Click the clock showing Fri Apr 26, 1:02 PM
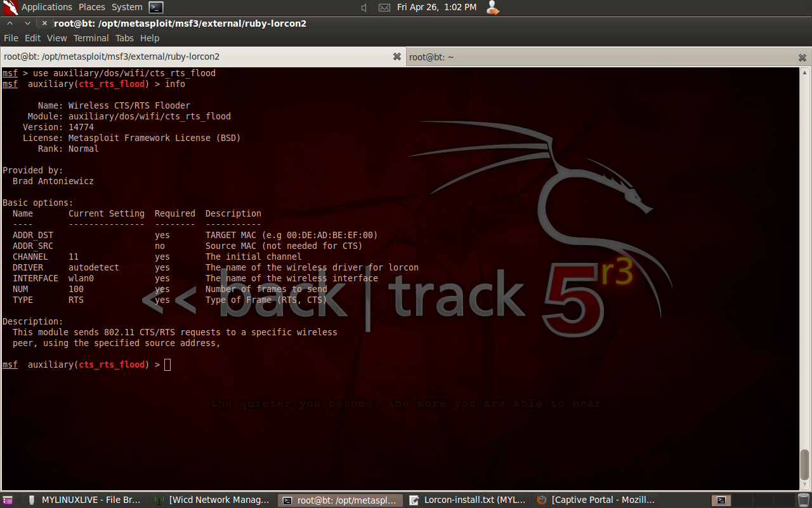Screen dimensions: 812x508 tap(436, 8)
